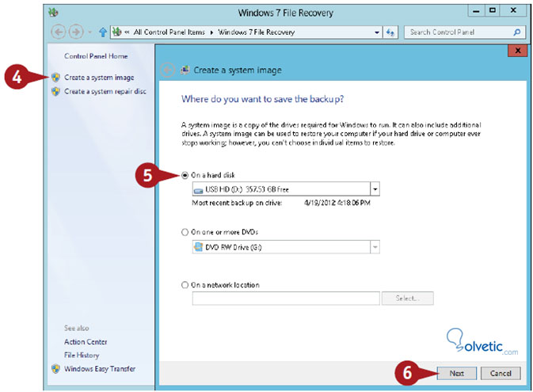
Task: Click shield icon beside system repair disc
Action: point(55,91)
